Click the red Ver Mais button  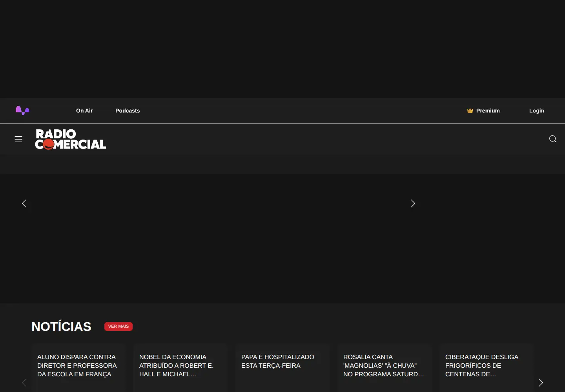[x=118, y=327]
